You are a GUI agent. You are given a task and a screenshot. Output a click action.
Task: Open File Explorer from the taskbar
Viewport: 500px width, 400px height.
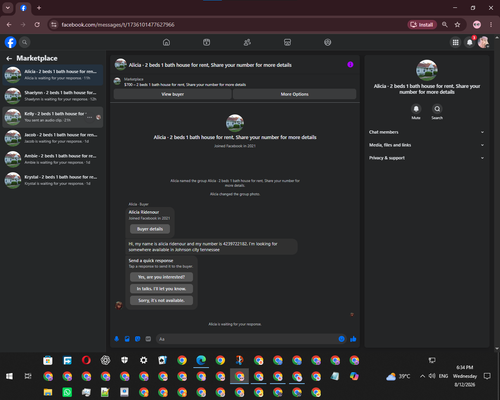(x=48, y=392)
